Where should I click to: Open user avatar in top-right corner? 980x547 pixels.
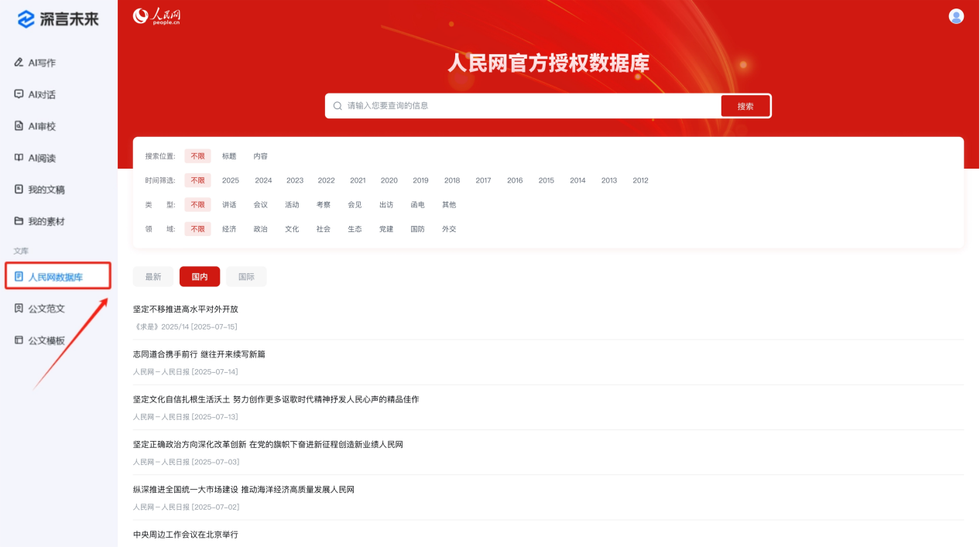tap(956, 16)
